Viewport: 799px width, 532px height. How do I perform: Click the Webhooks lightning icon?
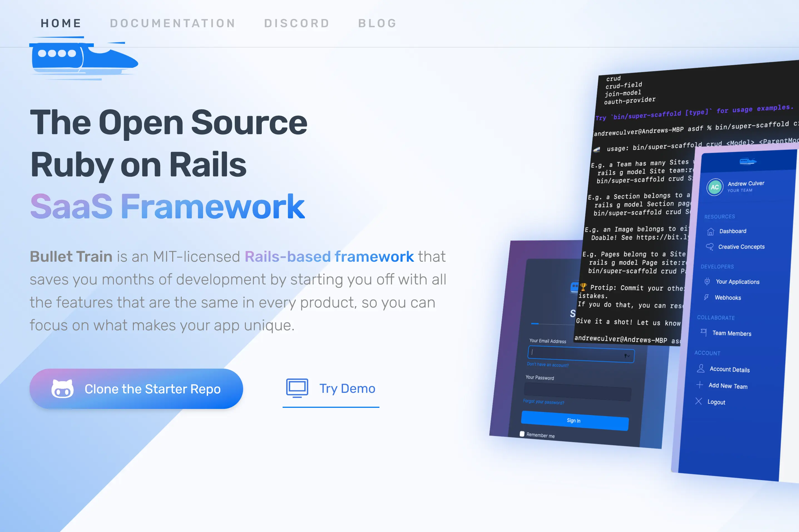pyautogui.click(x=706, y=297)
